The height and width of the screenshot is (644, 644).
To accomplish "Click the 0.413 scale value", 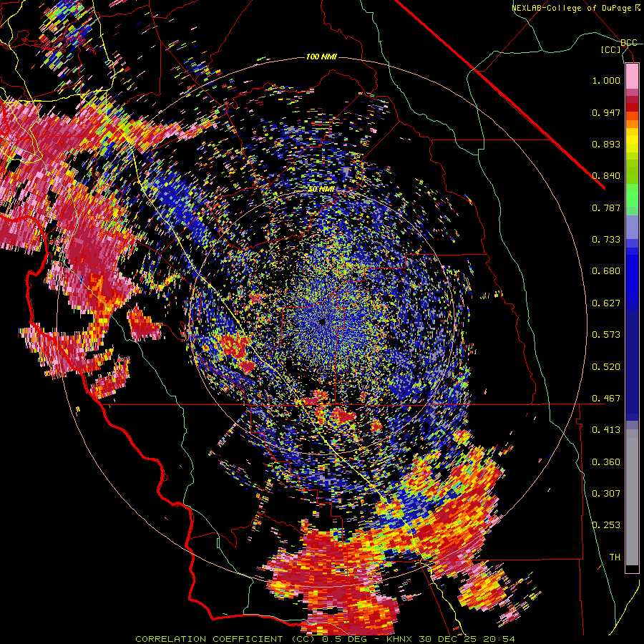I will point(606,430).
